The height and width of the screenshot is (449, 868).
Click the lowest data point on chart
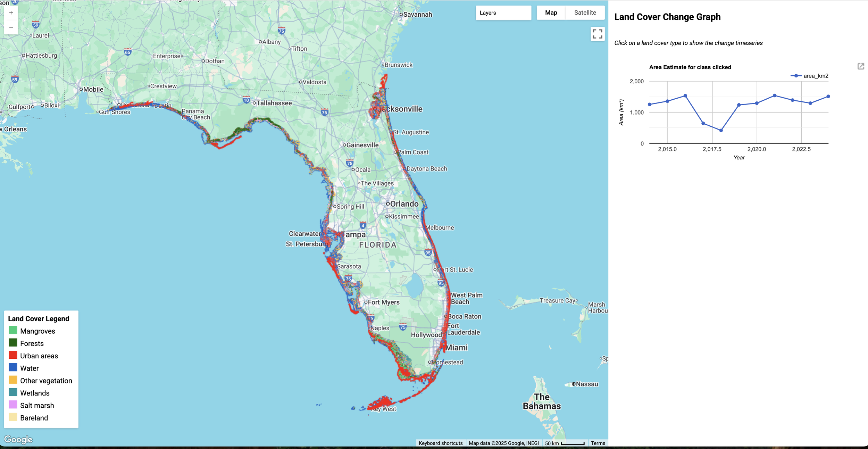(721, 131)
